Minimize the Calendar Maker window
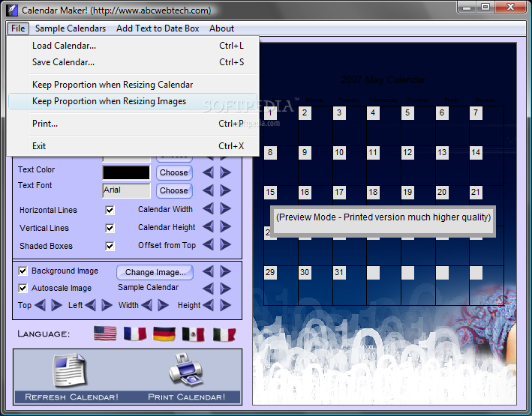532x416 pixels. (467, 7)
